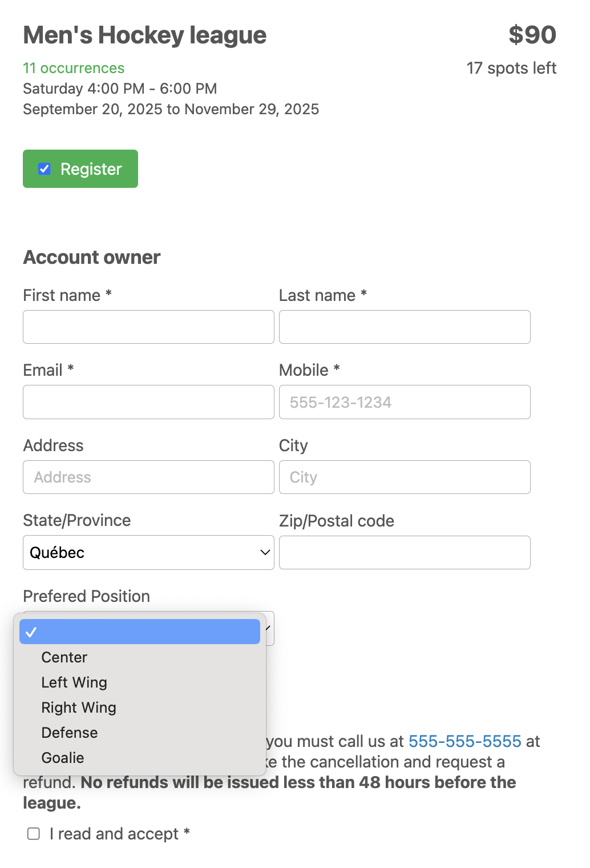590x868 pixels.
Task: Click the City input field
Action: pos(405,477)
